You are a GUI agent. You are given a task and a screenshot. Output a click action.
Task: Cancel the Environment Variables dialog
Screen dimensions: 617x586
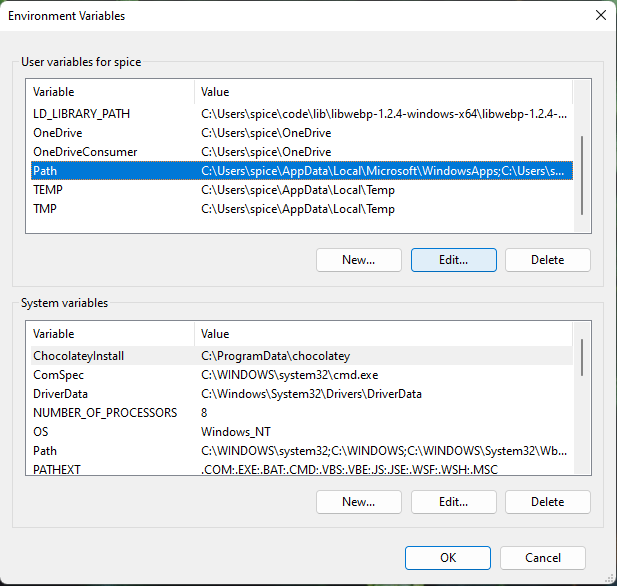[542, 558]
